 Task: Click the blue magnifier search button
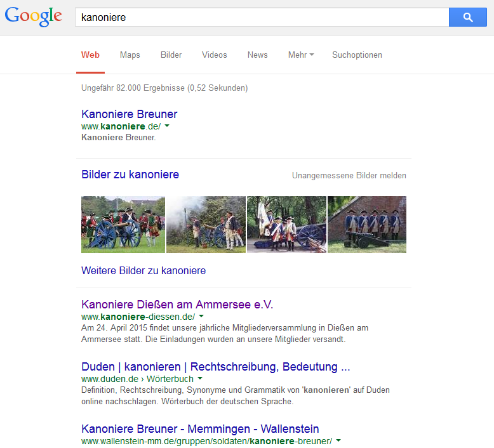pyautogui.click(x=467, y=17)
